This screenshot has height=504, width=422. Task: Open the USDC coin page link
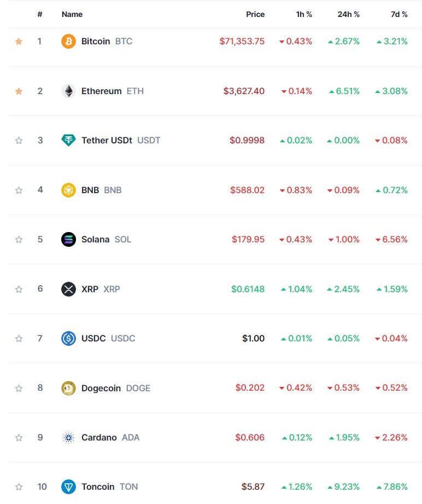pos(108,339)
